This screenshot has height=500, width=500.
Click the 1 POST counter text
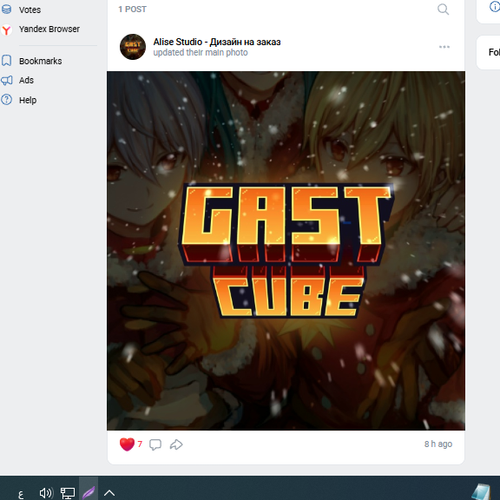coord(132,9)
